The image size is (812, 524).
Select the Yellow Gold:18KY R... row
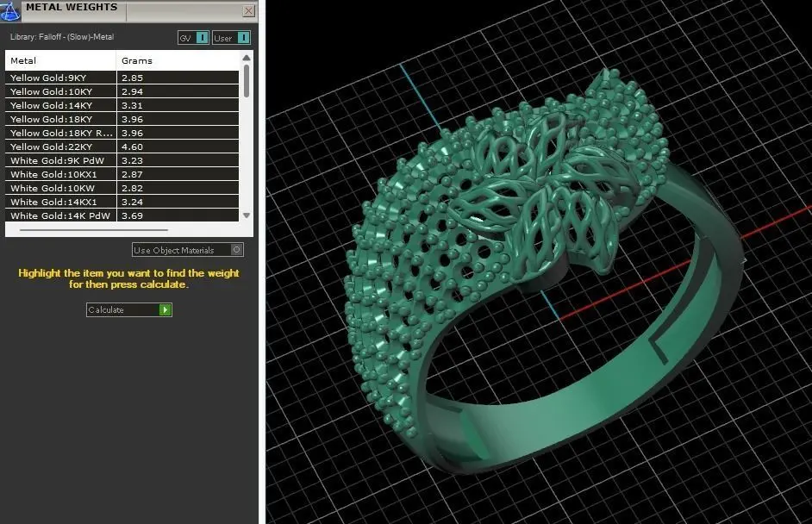[x=122, y=133]
